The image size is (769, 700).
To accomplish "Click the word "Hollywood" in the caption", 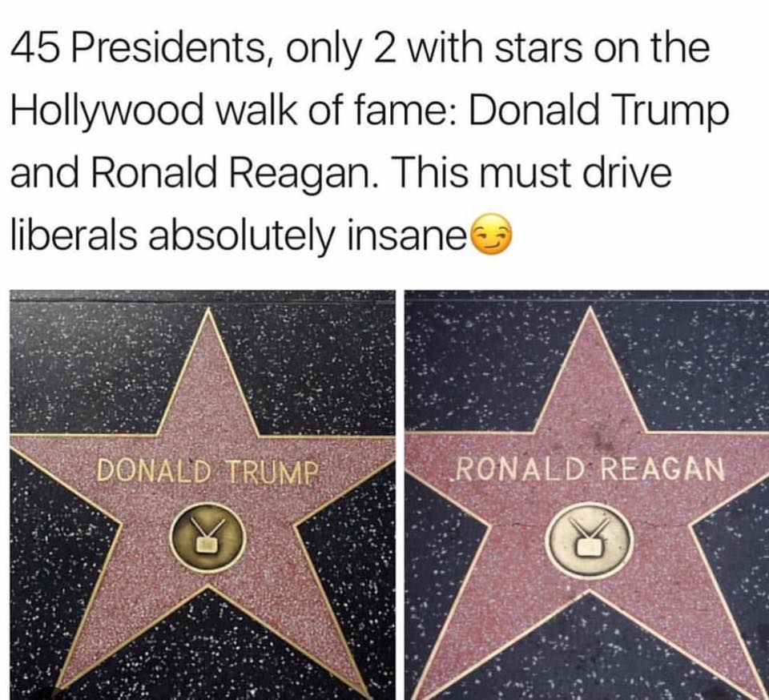I will tap(107, 111).
